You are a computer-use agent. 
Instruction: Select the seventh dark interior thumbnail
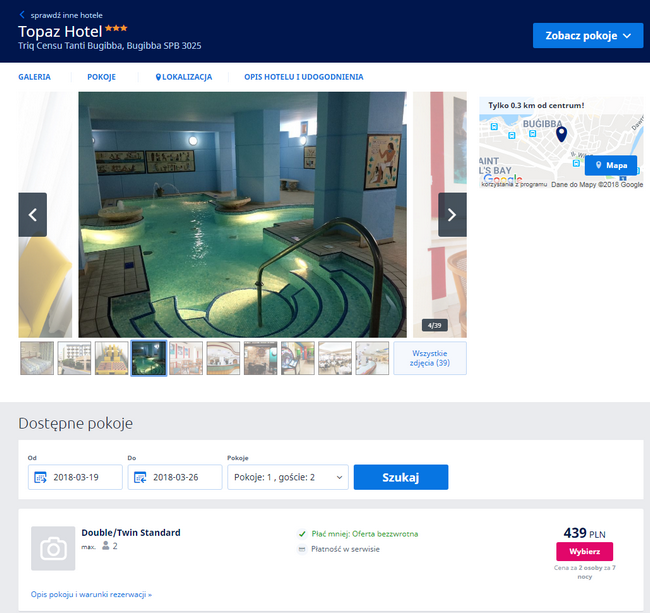pos(260,358)
